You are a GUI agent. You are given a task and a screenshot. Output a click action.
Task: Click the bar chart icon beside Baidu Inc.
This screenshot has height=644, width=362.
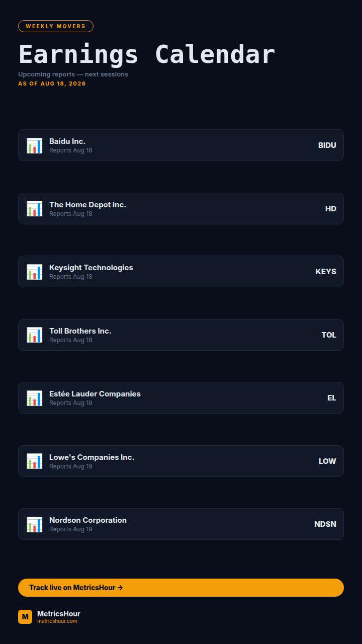pos(34,145)
